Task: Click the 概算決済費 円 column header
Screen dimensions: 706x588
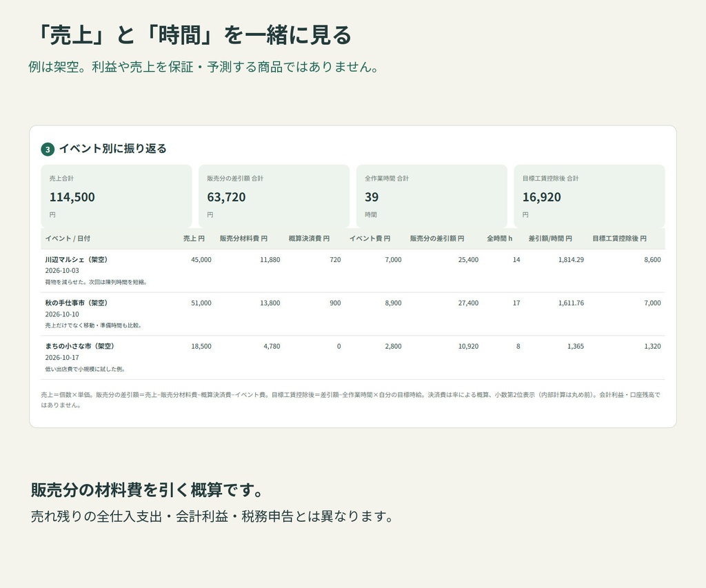Action: [x=309, y=239]
